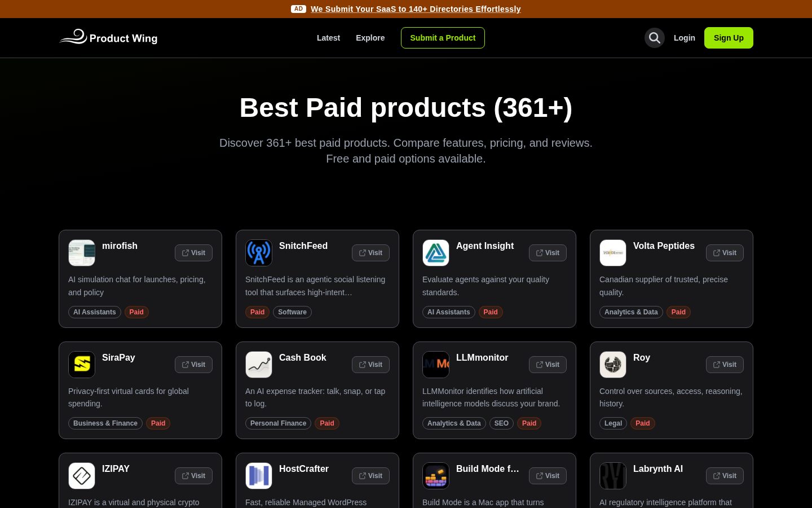This screenshot has height=508, width=812.
Task: Click the IZIPAY diamond icon
Action: coord(82,476)
